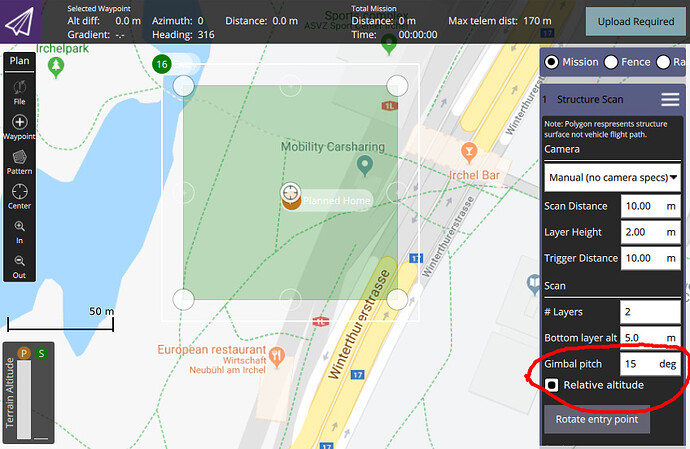The image size is (690, 449).
Task: Open the Pattern tool
Action: (x=20, y=160)
